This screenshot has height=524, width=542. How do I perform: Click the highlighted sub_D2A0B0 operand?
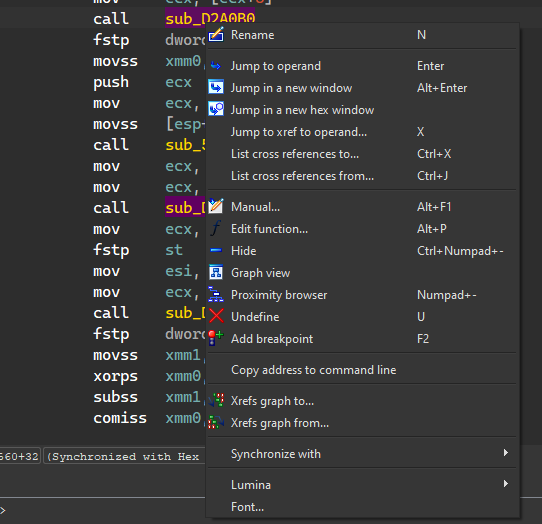click(210, 18)
